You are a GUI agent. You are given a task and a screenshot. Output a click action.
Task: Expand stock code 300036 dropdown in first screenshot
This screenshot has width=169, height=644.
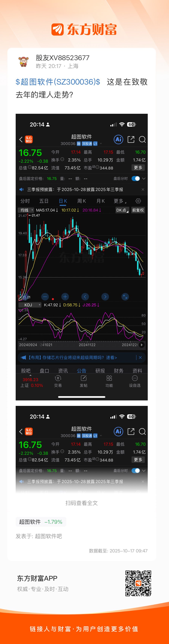click(101, 144)
